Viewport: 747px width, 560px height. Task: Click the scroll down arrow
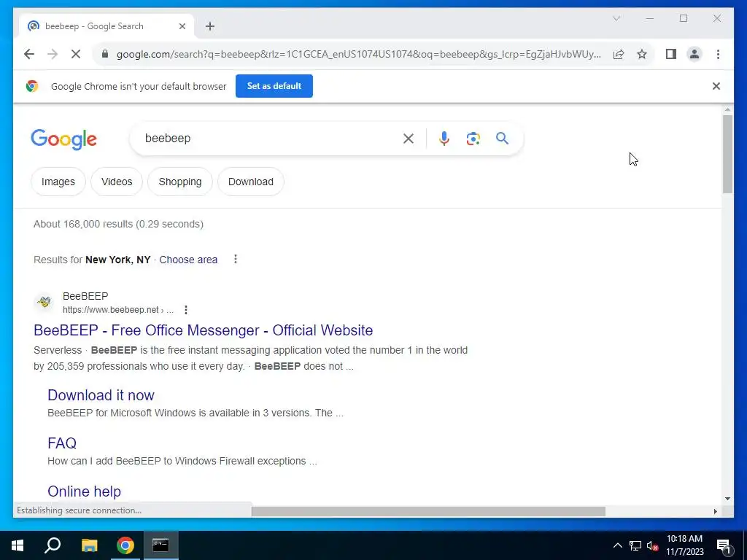(x=727, y=499)
